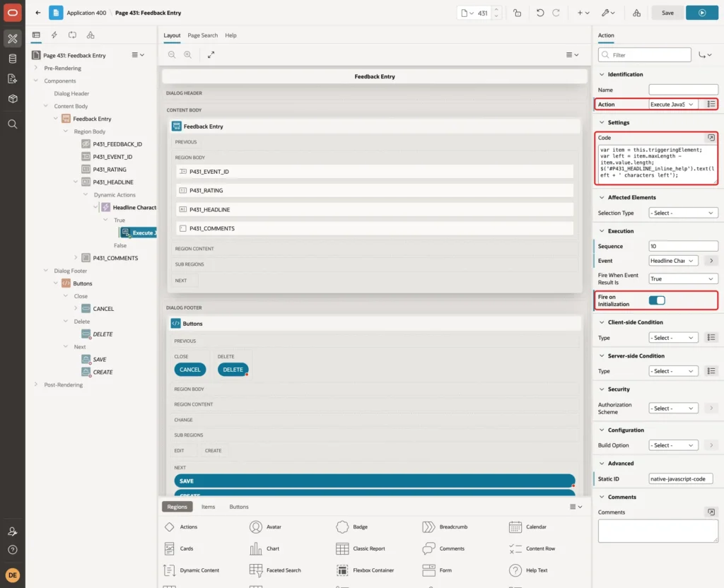Collapse the Identification section

click(601, 74)
